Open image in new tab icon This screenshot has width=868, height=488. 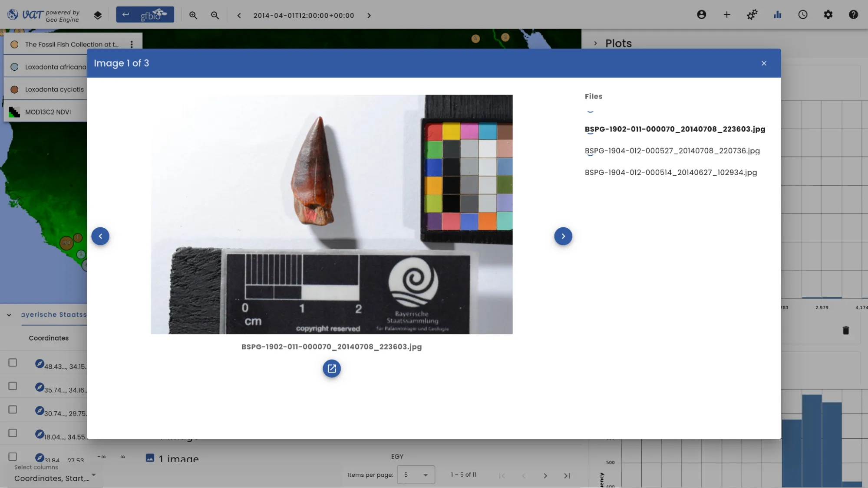point(332,368)
